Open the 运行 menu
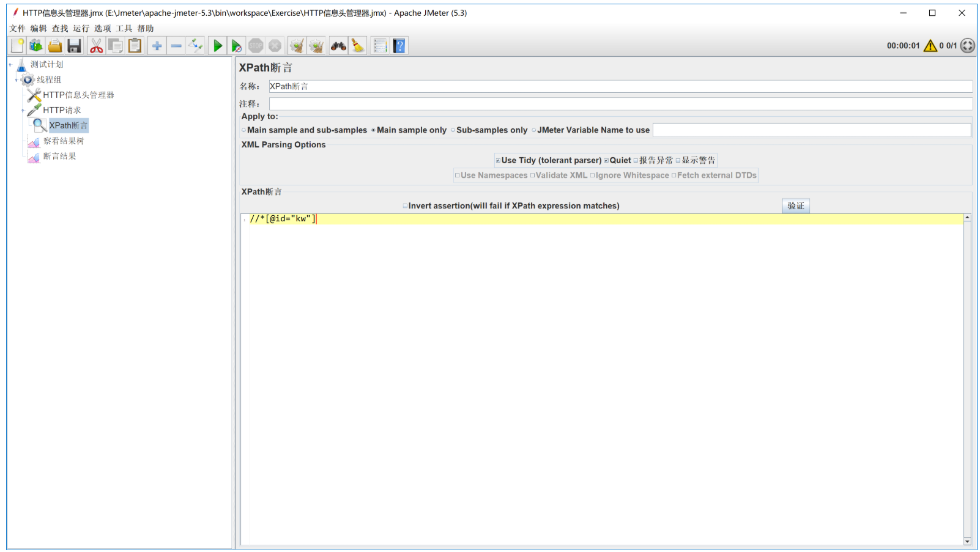 pyautogui.click(x=81, y=28)
